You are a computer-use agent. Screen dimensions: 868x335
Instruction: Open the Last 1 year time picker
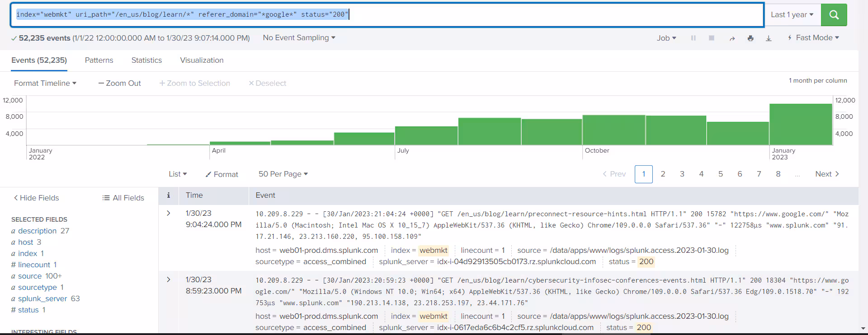[792, 15]
